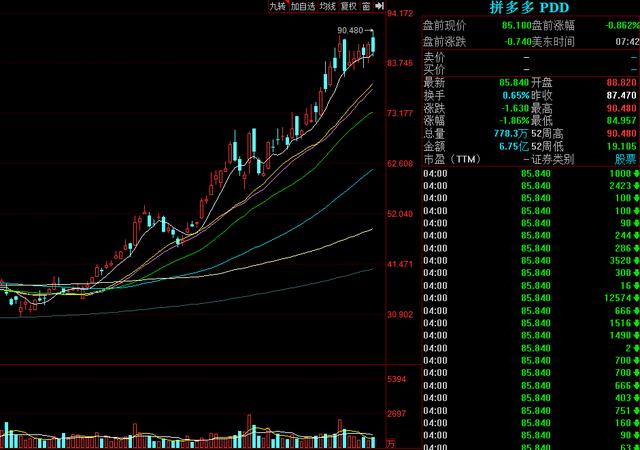Click the 30.902 price axis label
This screenshot has width=640, height=450.
pos(400,314)
